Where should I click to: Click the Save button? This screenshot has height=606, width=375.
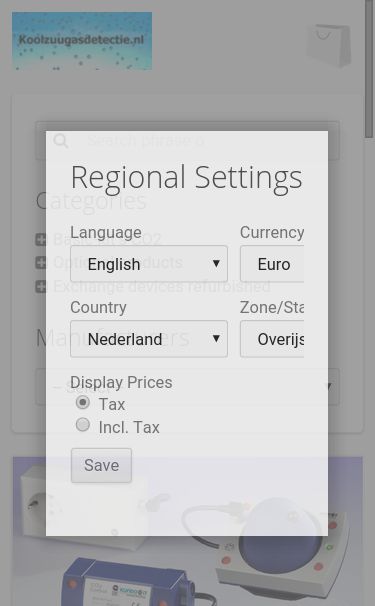coord(101,465)
